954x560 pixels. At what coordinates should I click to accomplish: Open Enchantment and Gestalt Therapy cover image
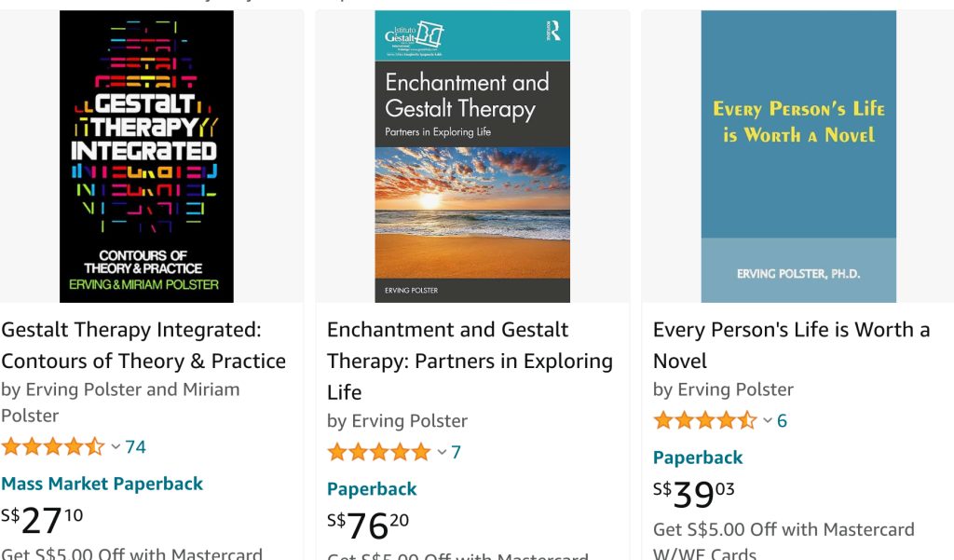click(472, 157)
